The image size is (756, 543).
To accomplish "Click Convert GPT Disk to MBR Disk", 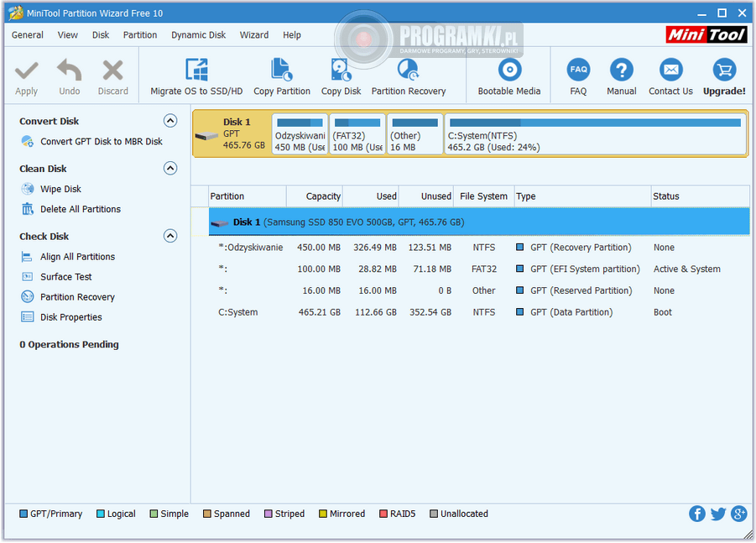I will pos(102,141).
